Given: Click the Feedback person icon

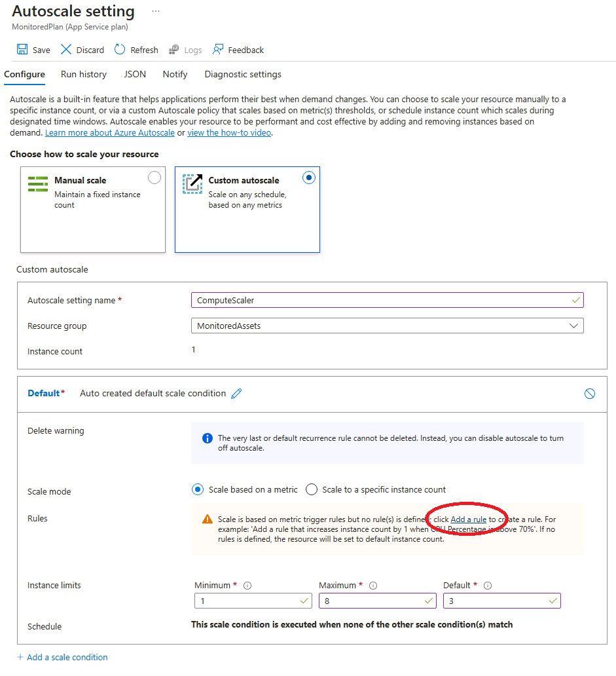Looking at the screenshot, I should (x=218, y=49).
